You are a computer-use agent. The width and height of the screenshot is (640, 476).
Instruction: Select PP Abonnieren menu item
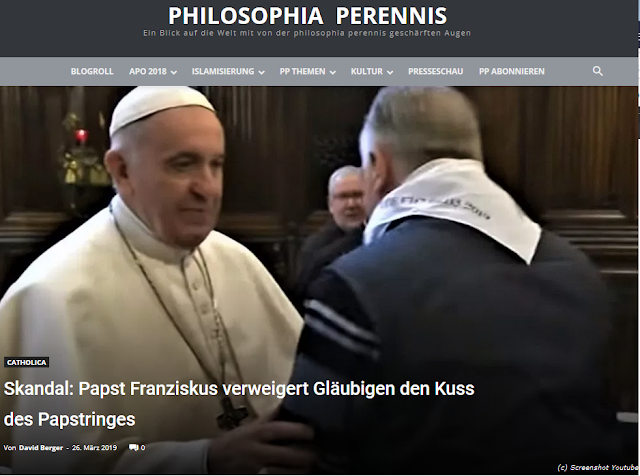512,71
